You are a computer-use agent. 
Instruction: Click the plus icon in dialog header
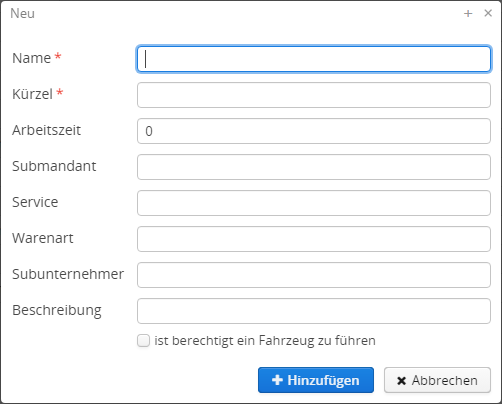pos(468,14)
